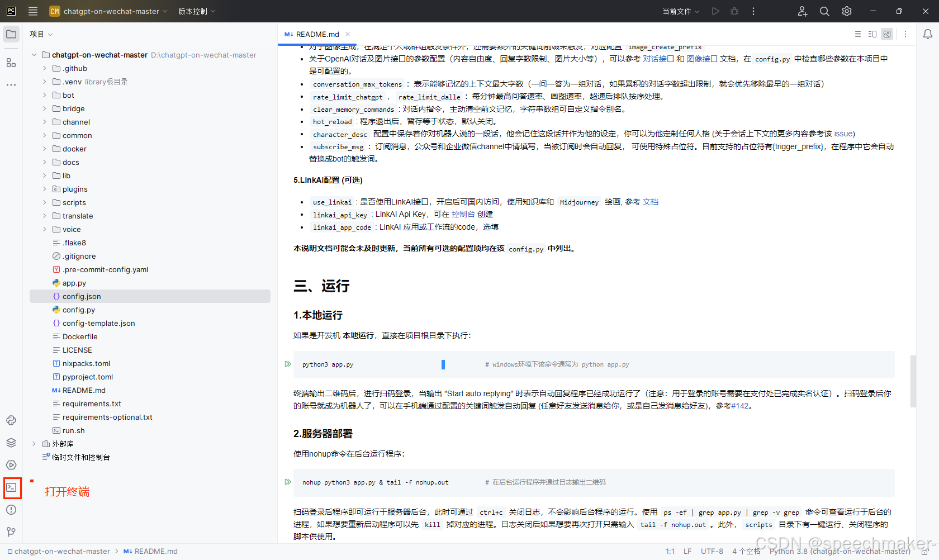Image resolution: width=939 pixels, height=560 pixels.
Task: Open the Terminal tool window
Action: click(11, 487)
